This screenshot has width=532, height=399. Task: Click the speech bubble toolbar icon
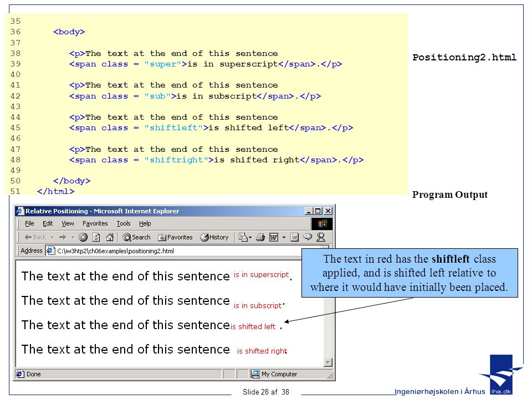click(x=308, y=237)
